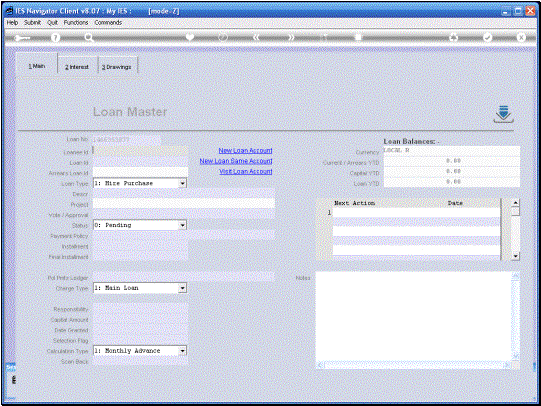Click the round X cancel toolbar icon
The height and width of the screenshot is (406, 541).
(x=521, y=37)
